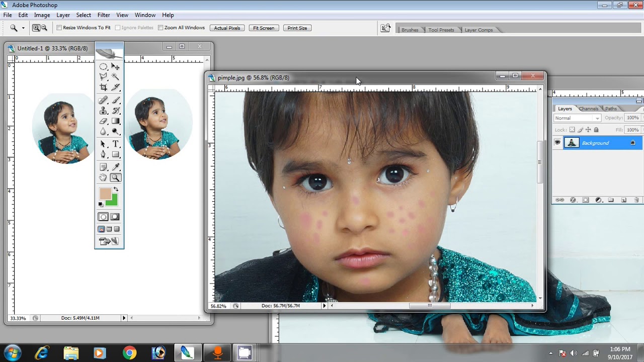Open the Brushes palette tab

coord(410,30)
